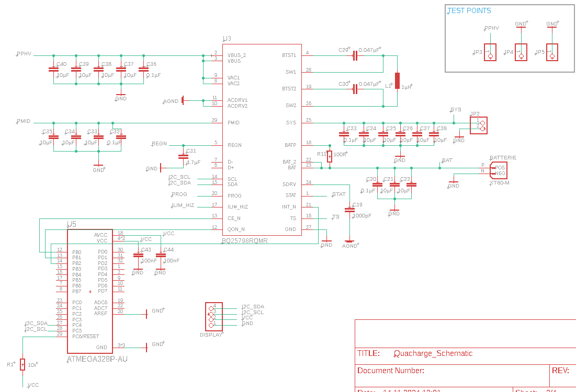This screenshot has width=576, height=392.
Task: Click the Quacharge_Schematic title text
Action: (x=433, y=353)
